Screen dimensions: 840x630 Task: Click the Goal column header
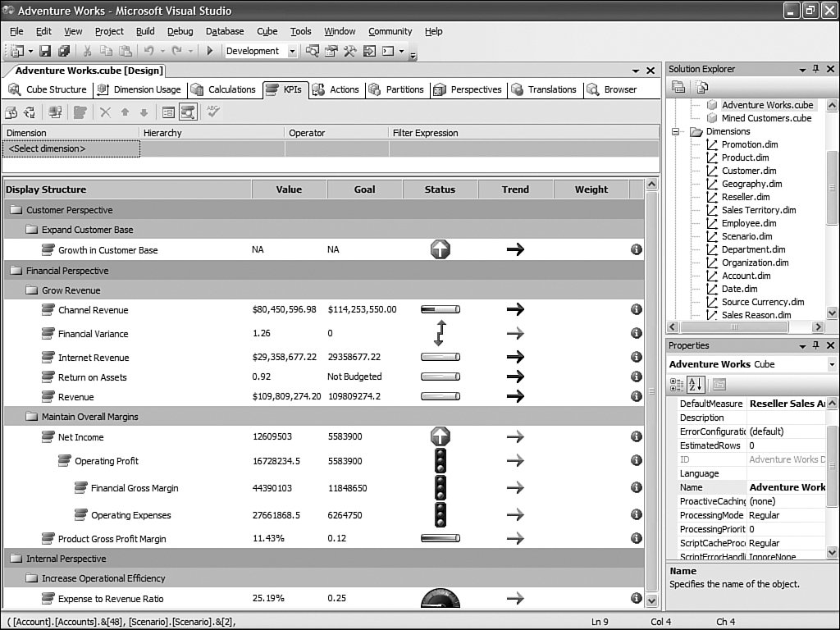(364, 189)
